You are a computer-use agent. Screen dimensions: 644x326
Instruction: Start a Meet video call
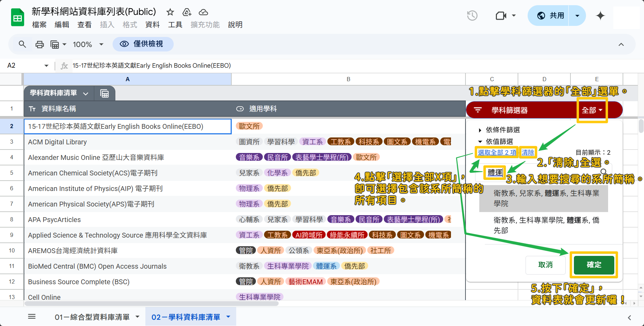[501, 16]
